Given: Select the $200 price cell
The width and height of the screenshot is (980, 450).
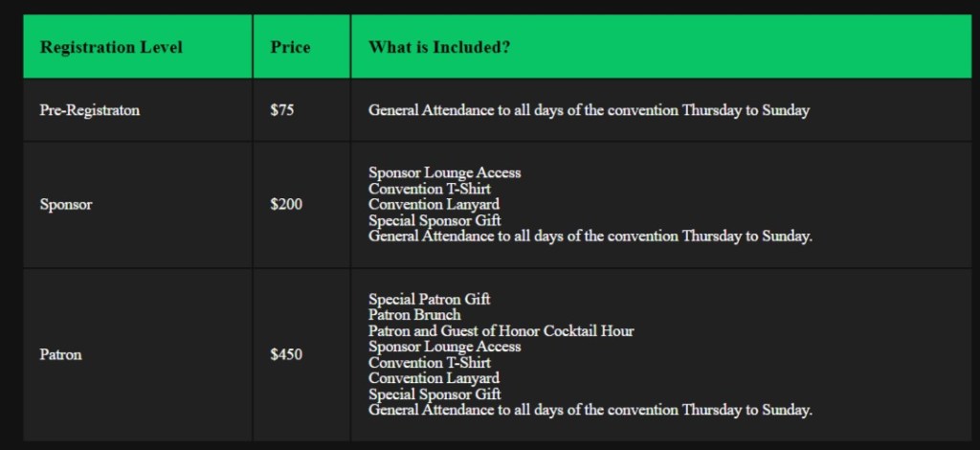Looking at the screenshot, I should [x=286, y=205].
